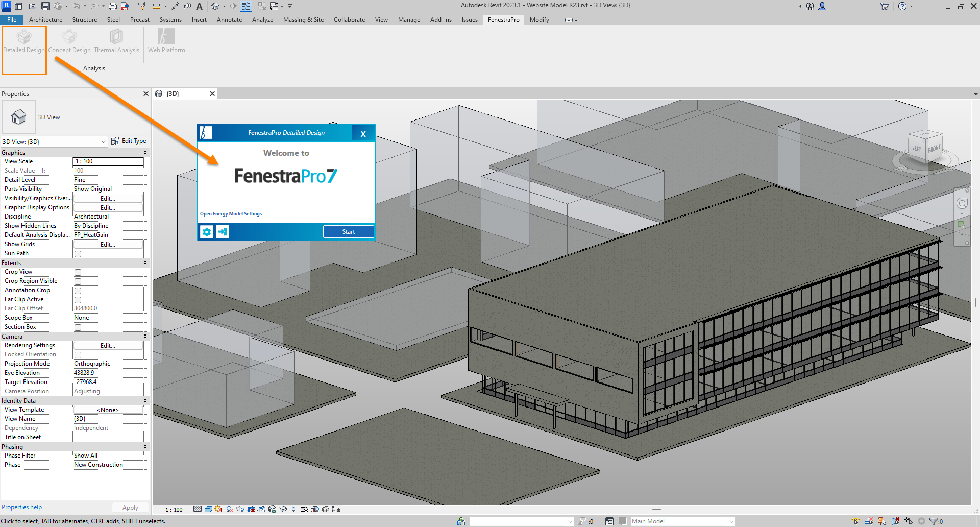Click the View Name {3D} field

108,419
